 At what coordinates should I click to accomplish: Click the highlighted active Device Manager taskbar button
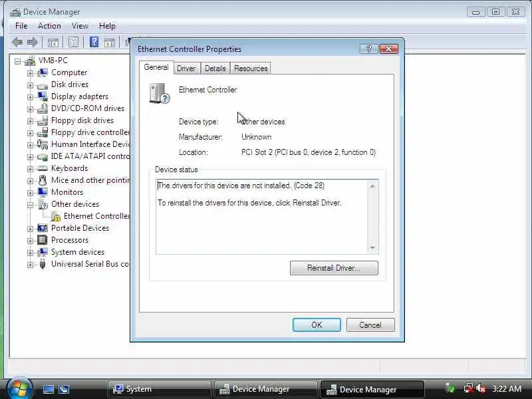(372, 389)
